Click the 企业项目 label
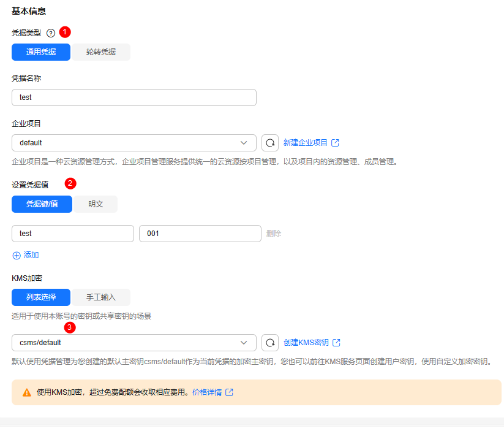 (x=26, y=124)
